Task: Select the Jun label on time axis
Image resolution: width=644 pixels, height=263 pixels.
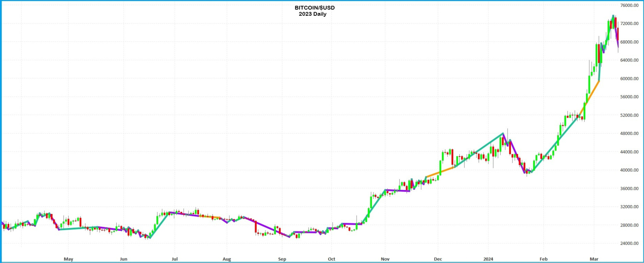Action: [123, 259]
